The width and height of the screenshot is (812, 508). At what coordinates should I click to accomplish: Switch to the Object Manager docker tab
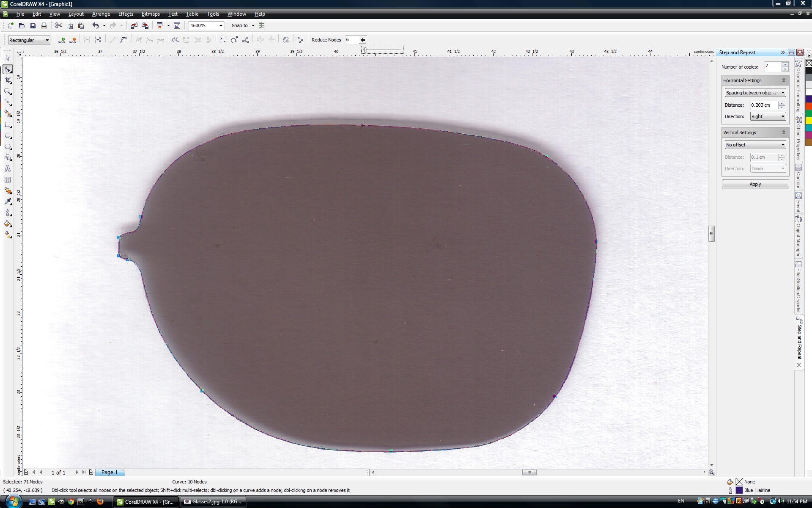(798, 236)
